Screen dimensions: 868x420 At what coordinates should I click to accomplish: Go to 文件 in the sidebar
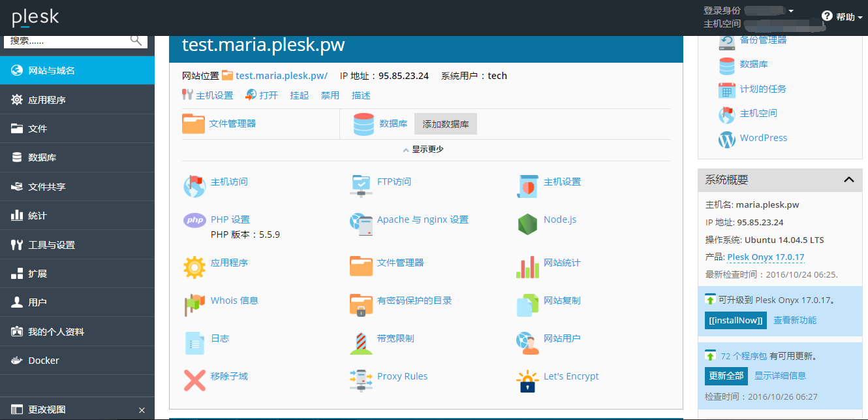click(x=77, y=129)
